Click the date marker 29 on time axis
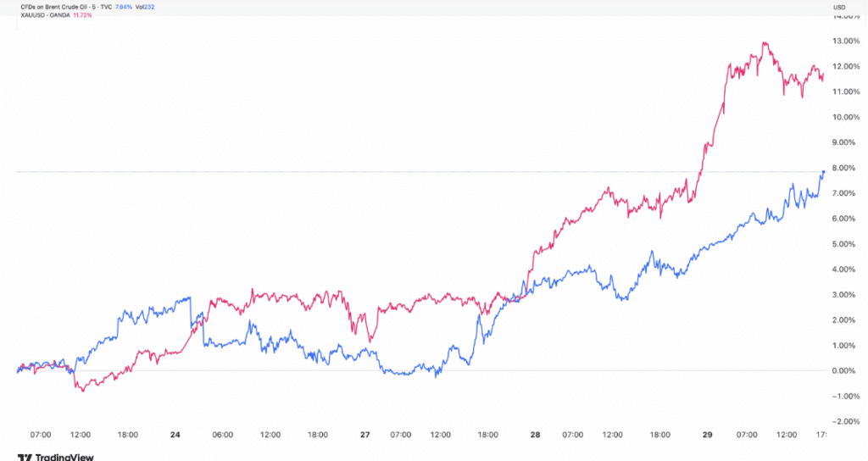 pos(709,435)
